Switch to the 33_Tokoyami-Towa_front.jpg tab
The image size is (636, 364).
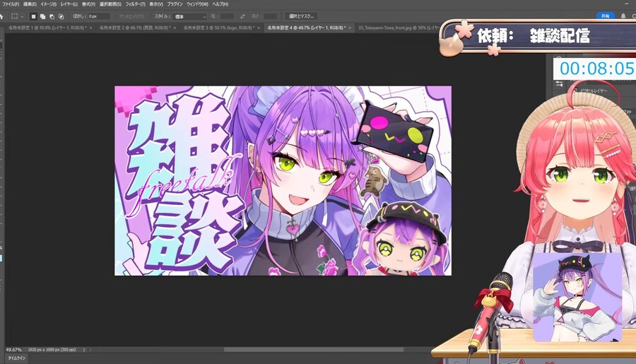coord(398,28)
